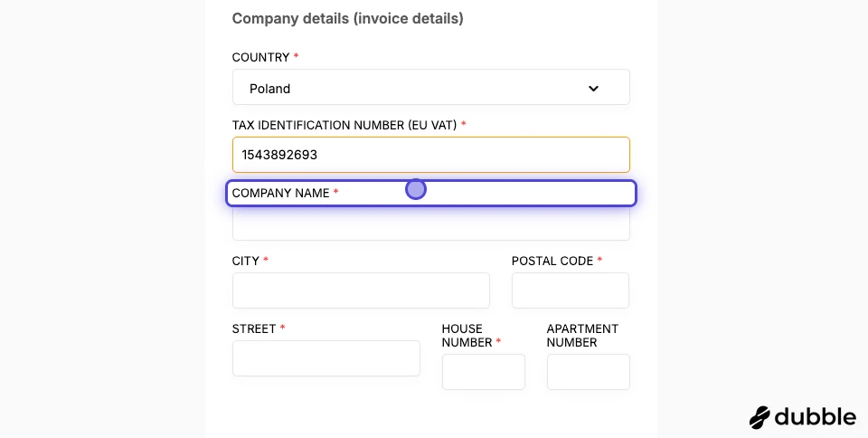Viewport: 868px width, 438px height.
Task: Click into the Company Name input box
Action: [x=430, y=224]
